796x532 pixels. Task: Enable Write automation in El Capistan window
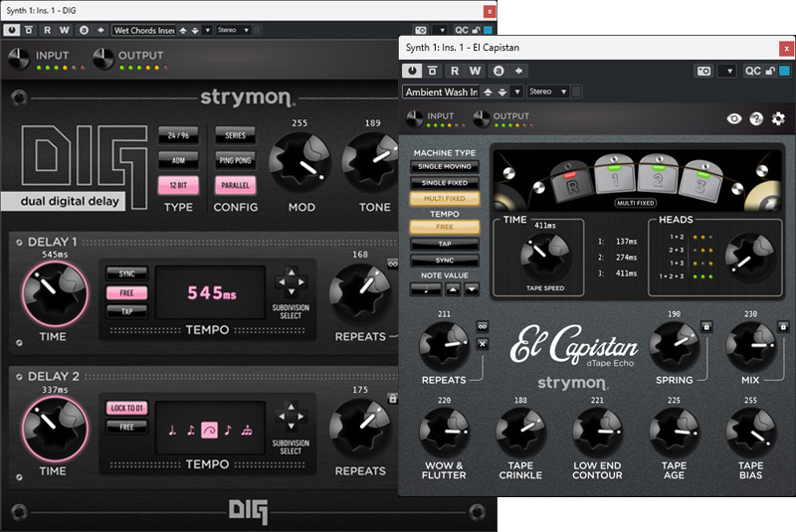click(x=475, y=71)
